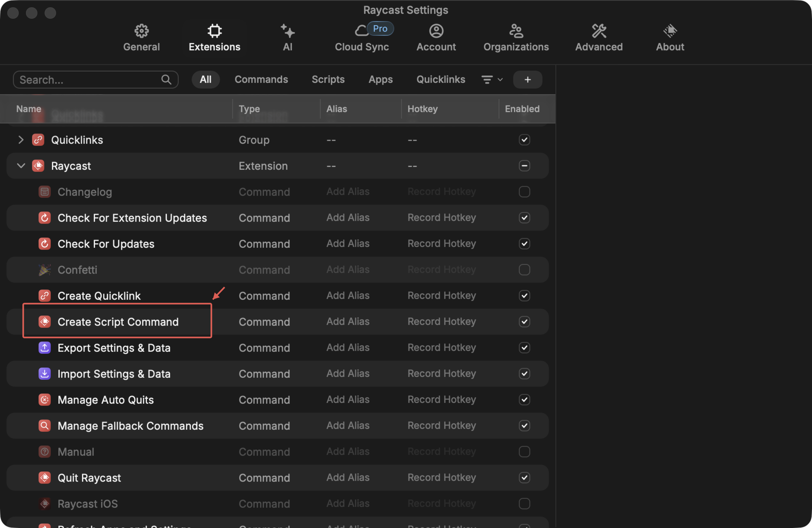812x528 pixels.
Task: Go to the Account tab
Action: 436,38
